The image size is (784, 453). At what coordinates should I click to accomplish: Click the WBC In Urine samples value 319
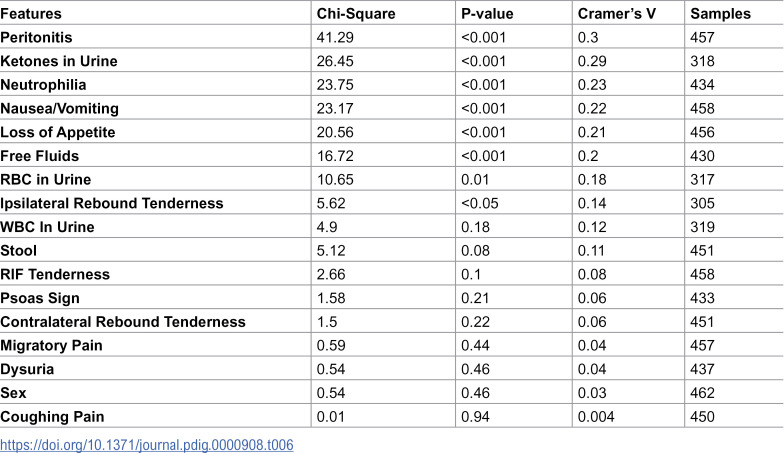(702, 227)
